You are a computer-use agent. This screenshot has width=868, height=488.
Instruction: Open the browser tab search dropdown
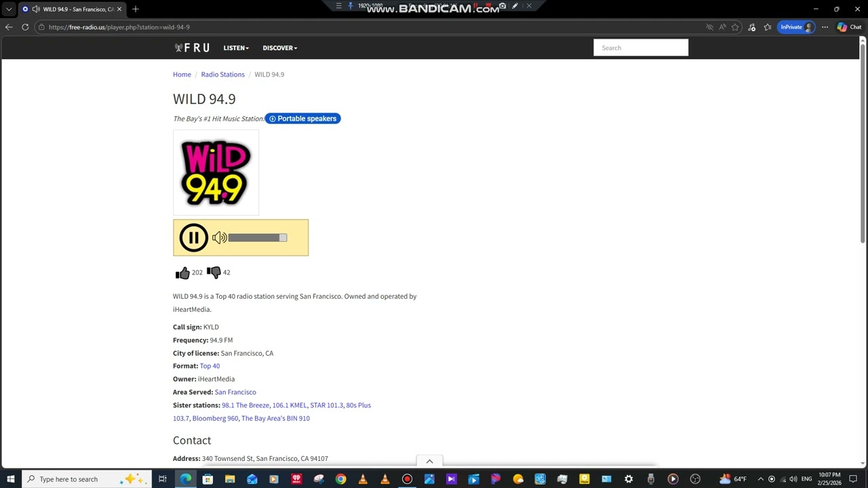[9, 9]
